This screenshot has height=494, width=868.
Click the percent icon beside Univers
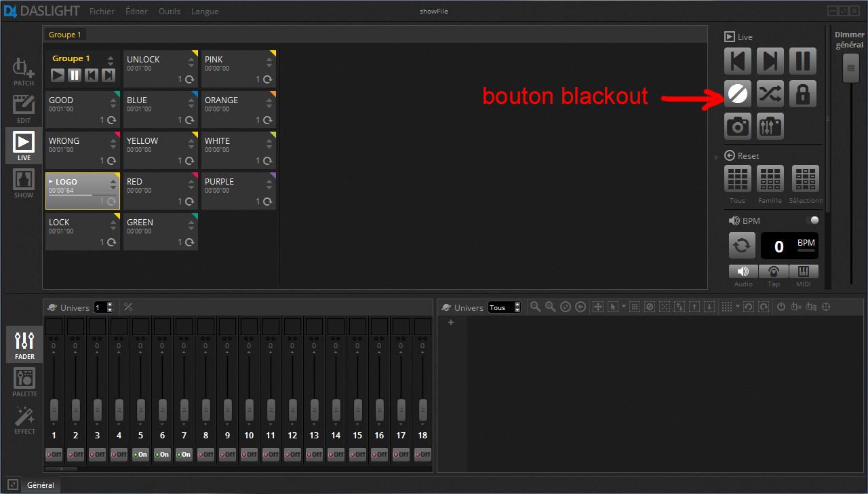pyautogui.click(x=128, y=307)
